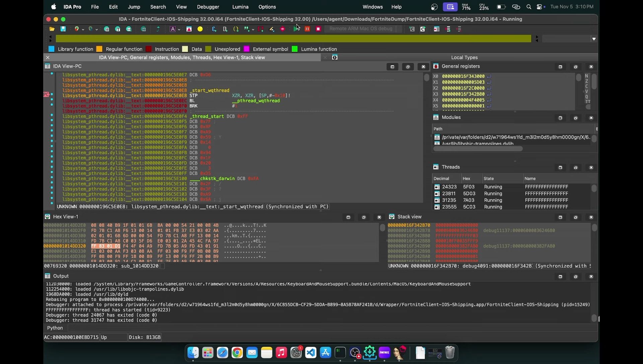Click the External symbol magenta swatch

click(246, 49)
